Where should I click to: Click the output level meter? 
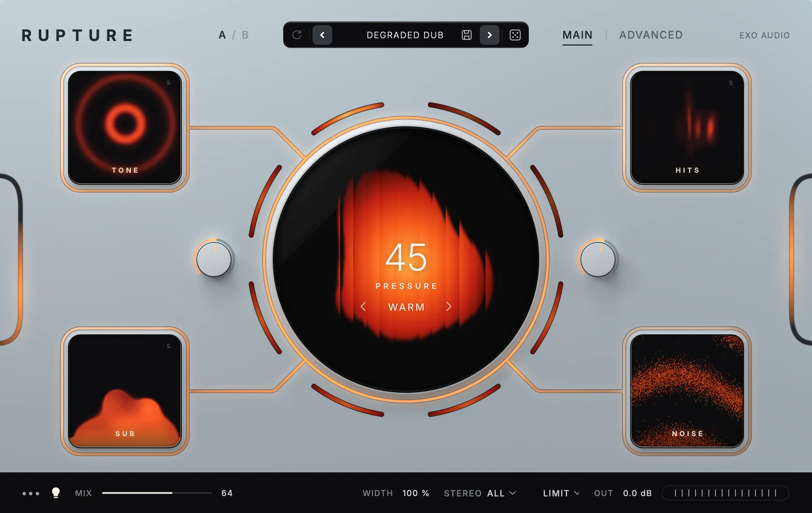point(726,493)
